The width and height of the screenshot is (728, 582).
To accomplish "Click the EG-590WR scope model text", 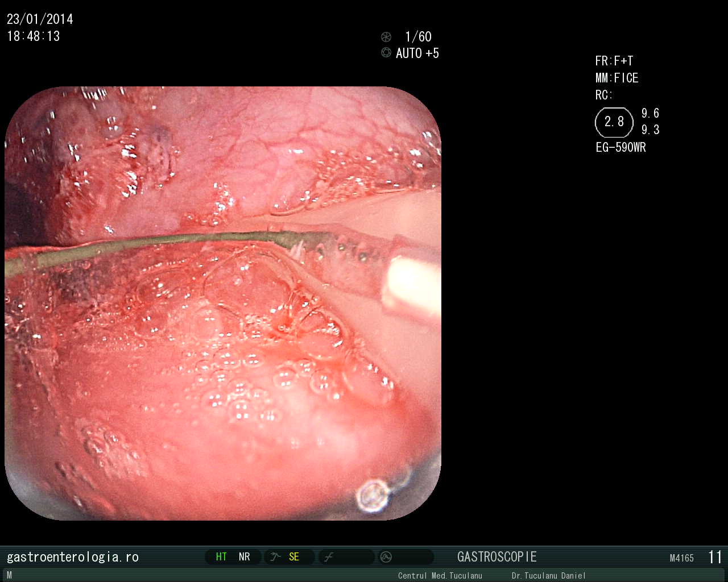I will (621, 147).
